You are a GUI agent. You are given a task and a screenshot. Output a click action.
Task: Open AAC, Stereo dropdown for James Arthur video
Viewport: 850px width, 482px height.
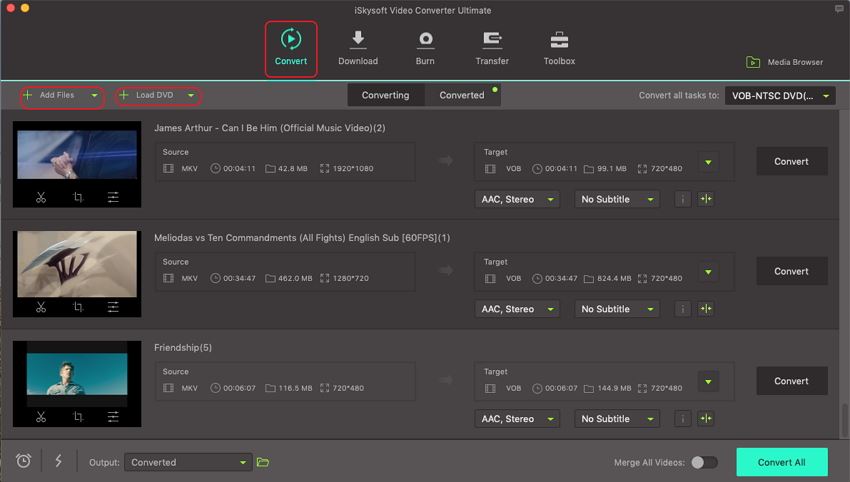pyautogui.click(x=517, y=200)
